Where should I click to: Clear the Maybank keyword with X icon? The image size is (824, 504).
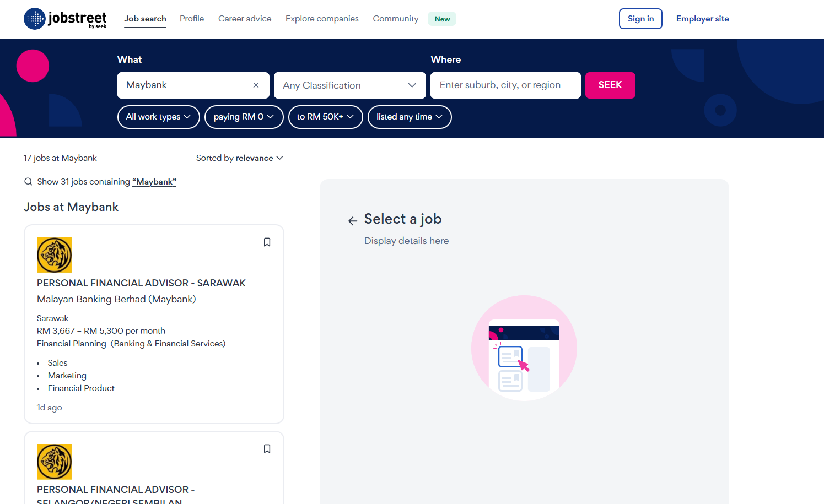pyautogui.click(x=256, y=85)
